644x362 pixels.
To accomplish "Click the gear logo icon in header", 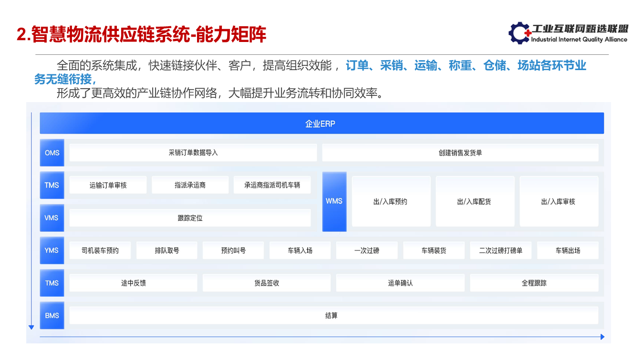I will point(519,33).
